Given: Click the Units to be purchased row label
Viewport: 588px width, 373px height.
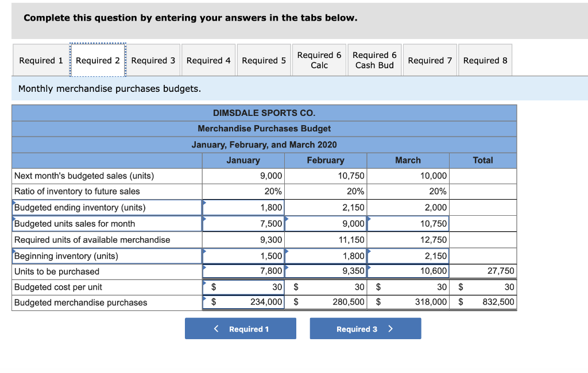Looking at the screenshot, I should click(x=57, y=271).
